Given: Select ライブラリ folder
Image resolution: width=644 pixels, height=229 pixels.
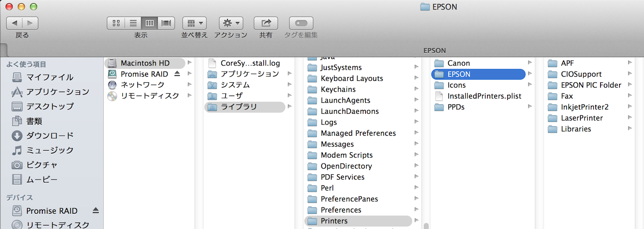Looking at the screenshot, I should click(x=245, y=107).
